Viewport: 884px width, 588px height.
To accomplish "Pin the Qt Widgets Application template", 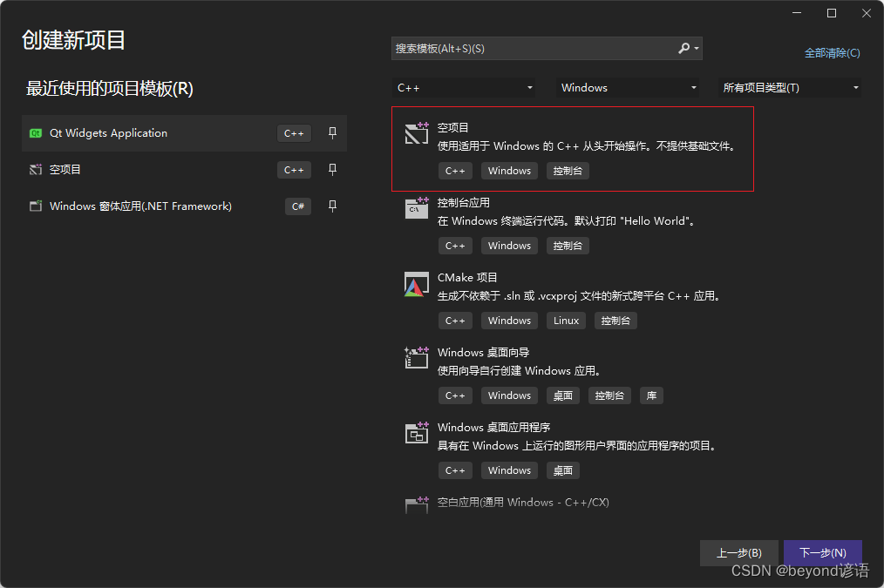I will click(333, 133).
